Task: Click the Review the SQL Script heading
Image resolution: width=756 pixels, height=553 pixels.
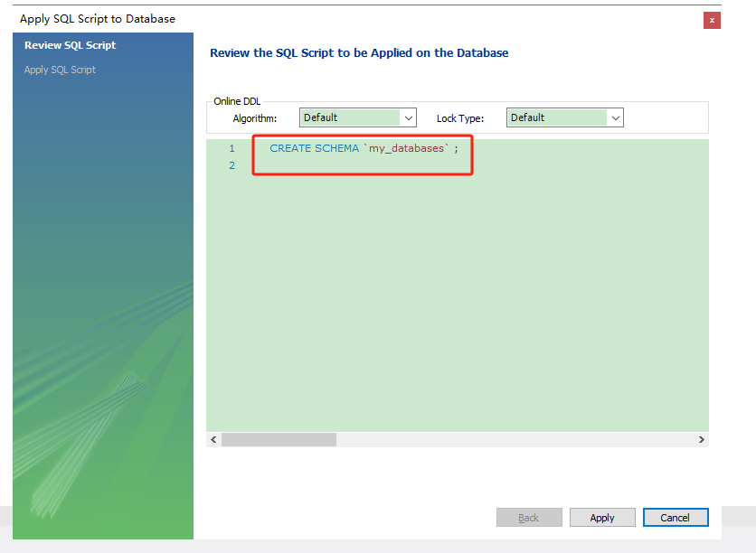Action: tap(359, 53)
